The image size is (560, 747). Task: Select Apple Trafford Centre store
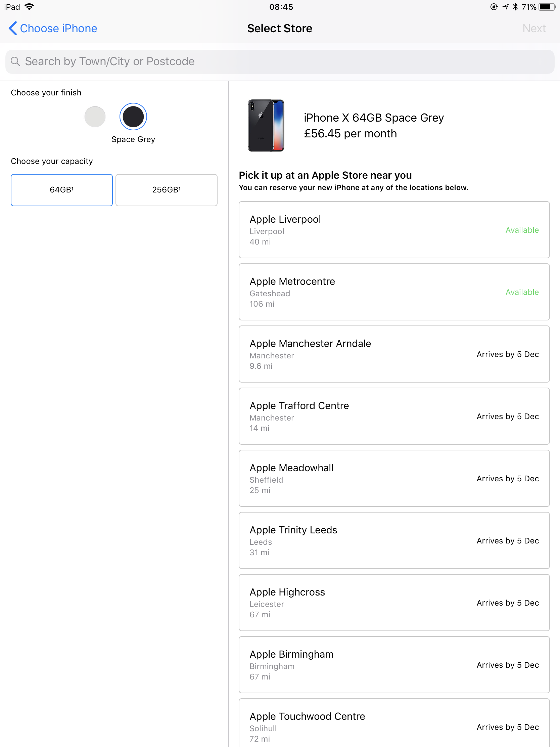coord(394,416)
